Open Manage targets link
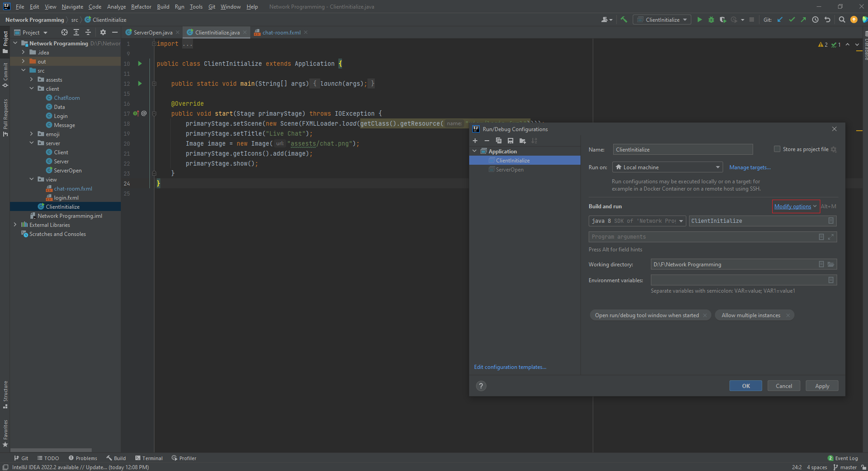Viewport: 868px width, 471px height. [x=750, y=167]
